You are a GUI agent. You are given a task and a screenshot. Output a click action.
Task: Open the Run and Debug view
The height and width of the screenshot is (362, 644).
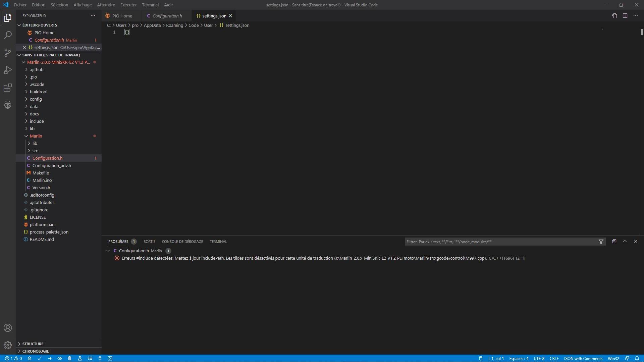coord(8,70)
